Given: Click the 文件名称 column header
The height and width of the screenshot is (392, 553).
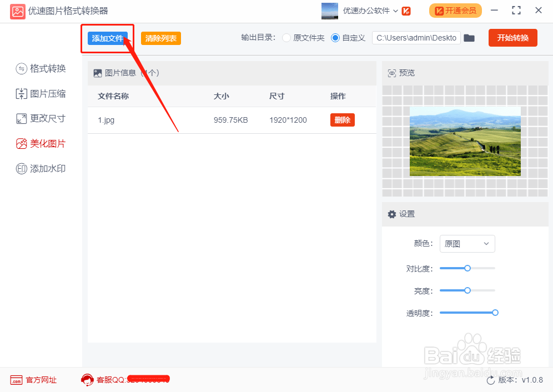Looking at the screenshot, I should (113, 96).
